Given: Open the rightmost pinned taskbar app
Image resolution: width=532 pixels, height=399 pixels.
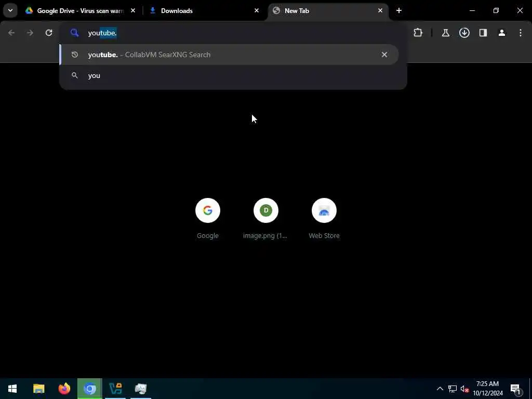Looking at the screenshot, I should pyautogui.click(x=141, y=389).
